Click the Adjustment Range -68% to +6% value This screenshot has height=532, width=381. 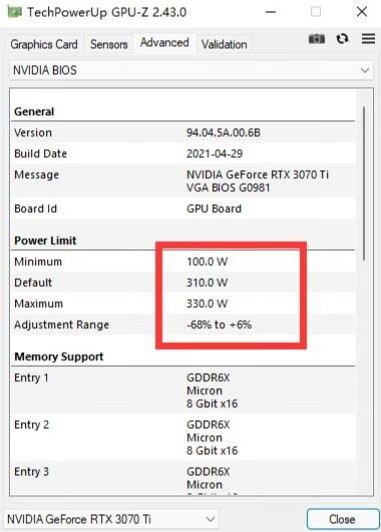click(x=219, y=325)
